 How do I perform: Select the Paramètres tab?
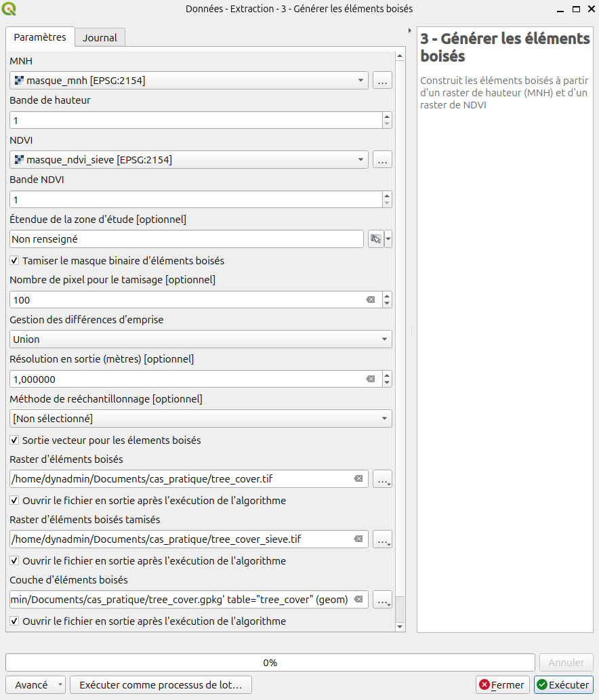click(40, 37)
